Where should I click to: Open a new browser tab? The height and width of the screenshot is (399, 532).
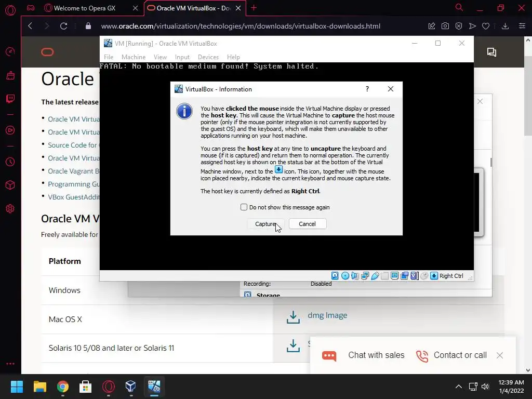tap(254, 8)
